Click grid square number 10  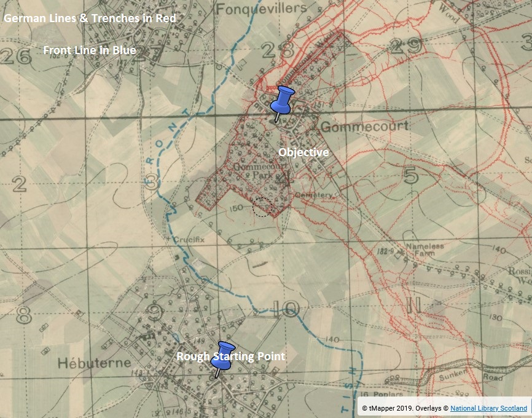click(286, 309)
